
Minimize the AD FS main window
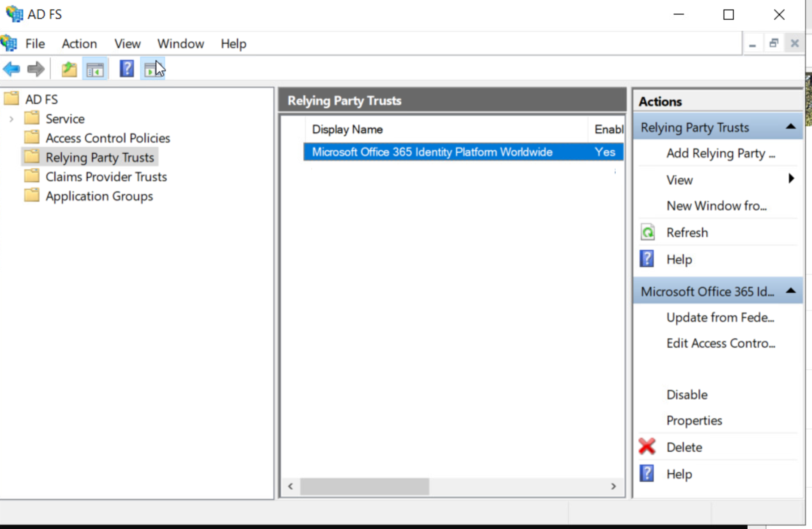(678, 15)
